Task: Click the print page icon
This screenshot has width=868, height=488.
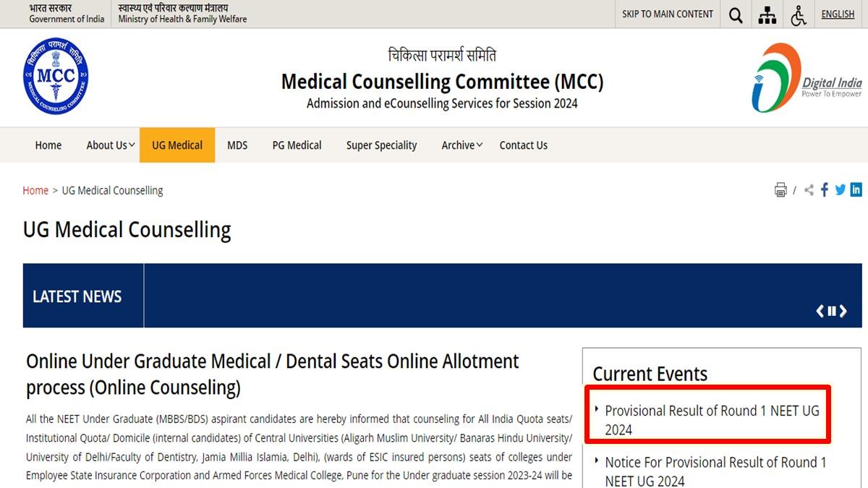Action: [x=780, y=190]
